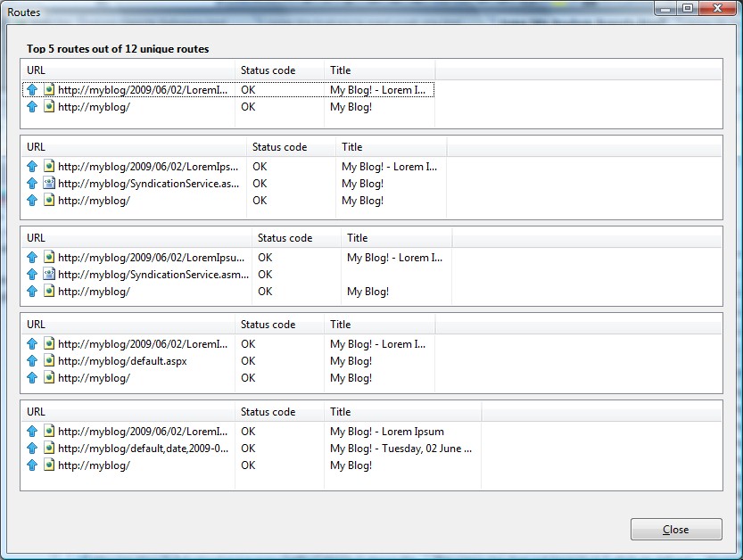Viewport: 743px width, 560px height.
Task: Click the Status code header above the SyndicationService.asm... row
Action: tap(296, 238)
